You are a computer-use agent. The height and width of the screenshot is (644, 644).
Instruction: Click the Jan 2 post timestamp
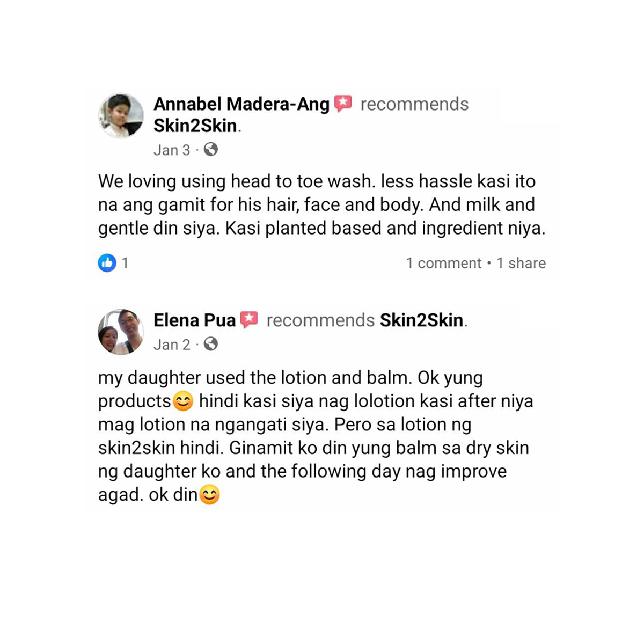pos(172,345)
